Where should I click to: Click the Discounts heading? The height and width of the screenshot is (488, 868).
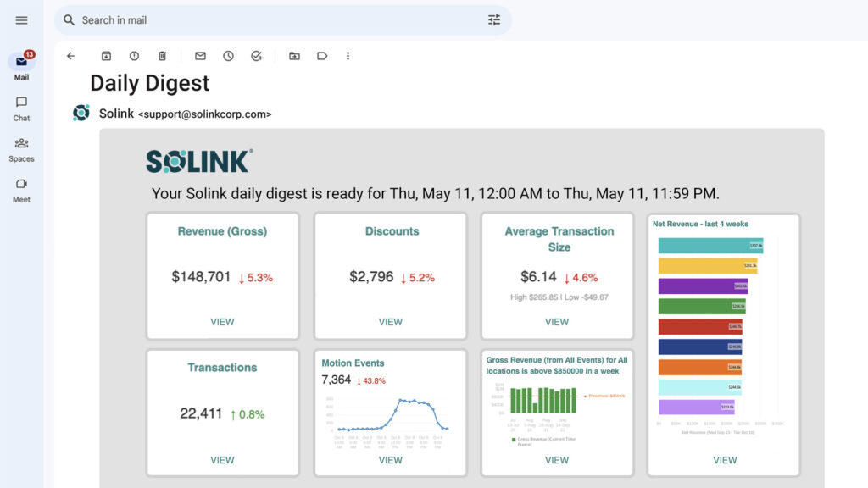point(392,231)
